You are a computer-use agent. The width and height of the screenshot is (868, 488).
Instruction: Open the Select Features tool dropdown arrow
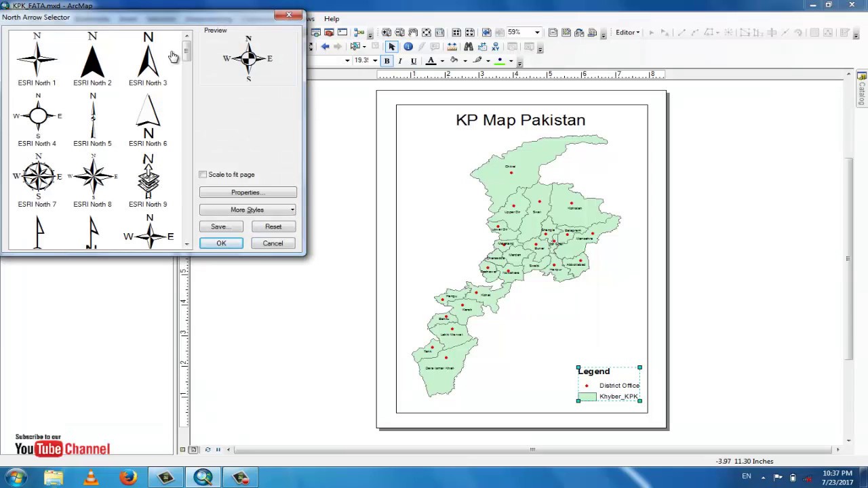(x=364, y=47)
